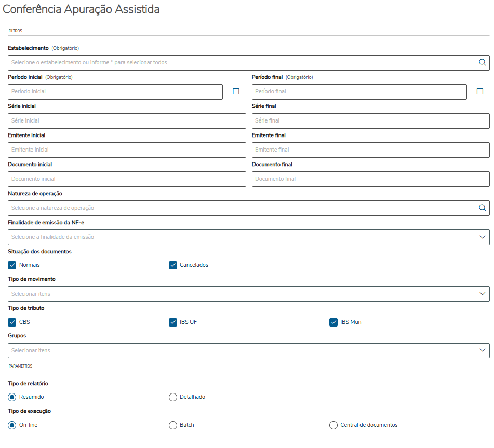Choose Batch execution type
The image size is (494, 448).
pos(173,425)
